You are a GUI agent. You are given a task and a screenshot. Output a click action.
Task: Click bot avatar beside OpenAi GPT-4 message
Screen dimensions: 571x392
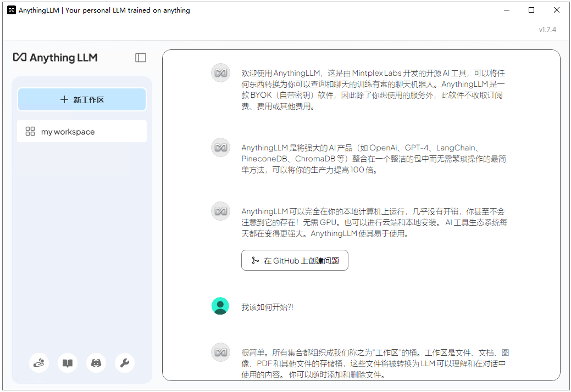tap(221, 147)
